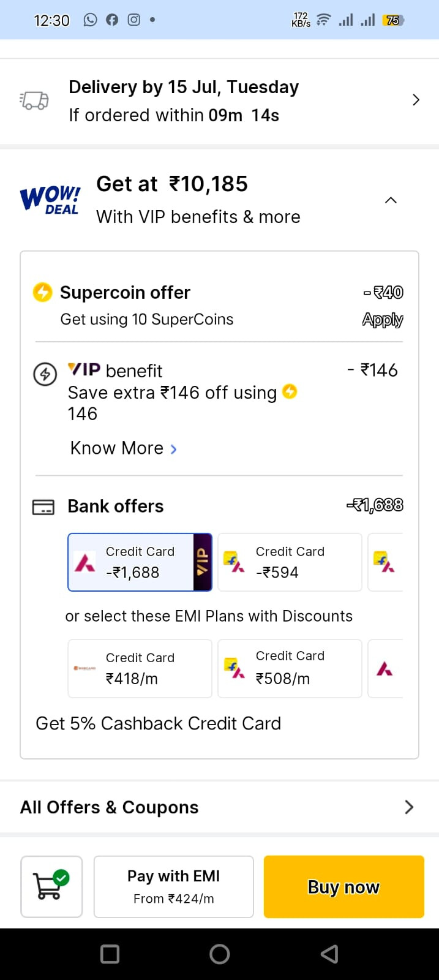Select the ₹508/m EMI plan card
439x980 pixels.
pos(290,668)
